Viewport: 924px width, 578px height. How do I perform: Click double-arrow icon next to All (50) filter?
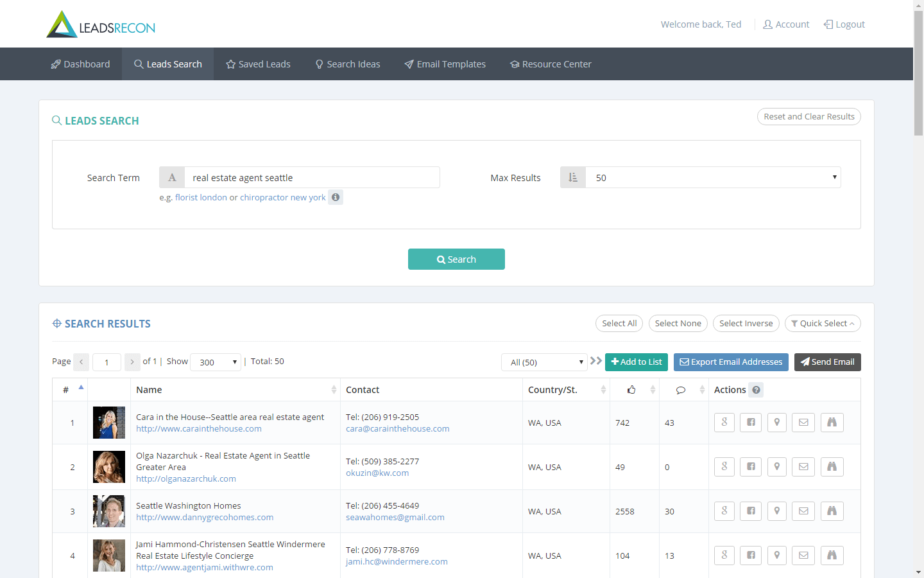pos(596,361)
